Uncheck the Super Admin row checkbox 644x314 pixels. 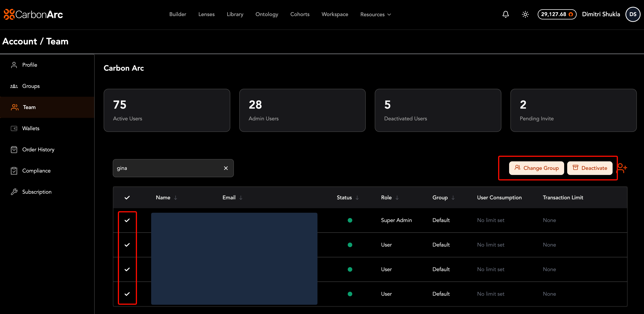127,220
